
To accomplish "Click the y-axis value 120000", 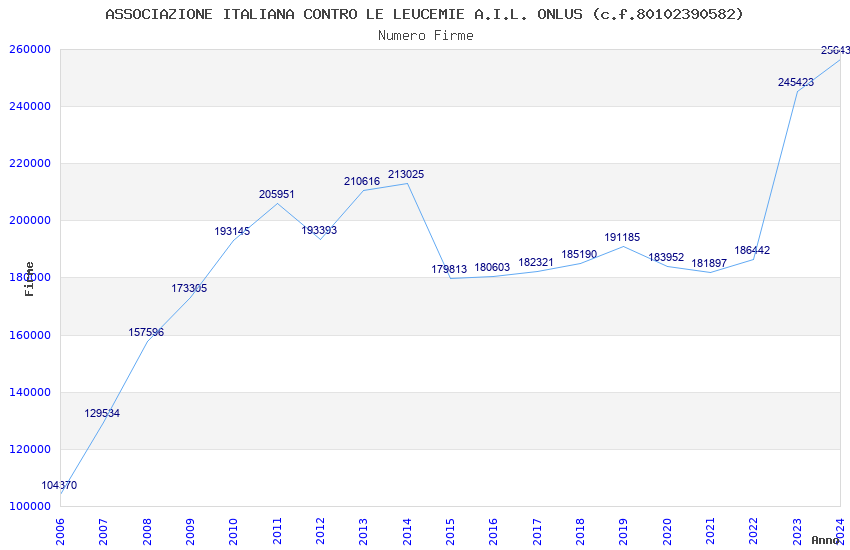I will point(30,449).
